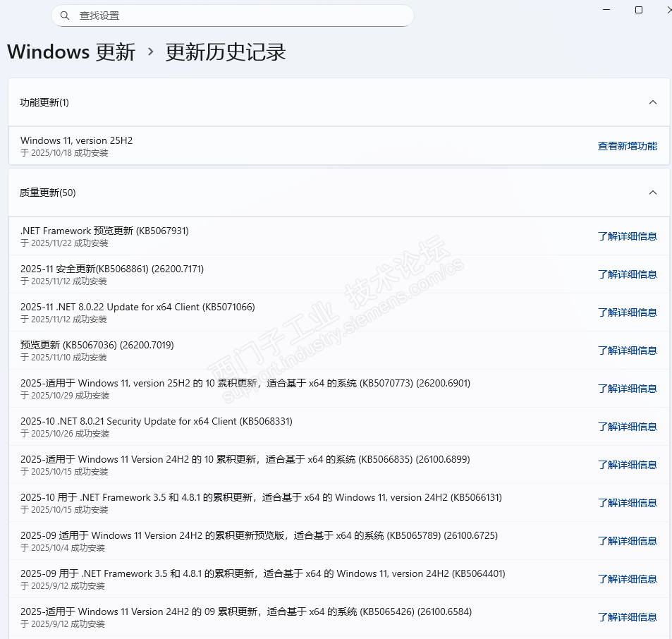This screenshot has height=639, width=672.
Task: Open 了解详细信息 for KB5065789
Action: 628,541
